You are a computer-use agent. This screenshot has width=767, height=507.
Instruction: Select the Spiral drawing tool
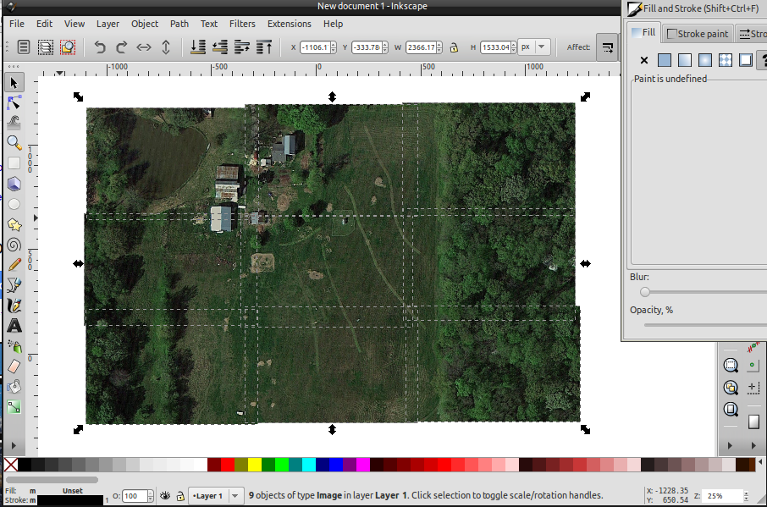14,244
